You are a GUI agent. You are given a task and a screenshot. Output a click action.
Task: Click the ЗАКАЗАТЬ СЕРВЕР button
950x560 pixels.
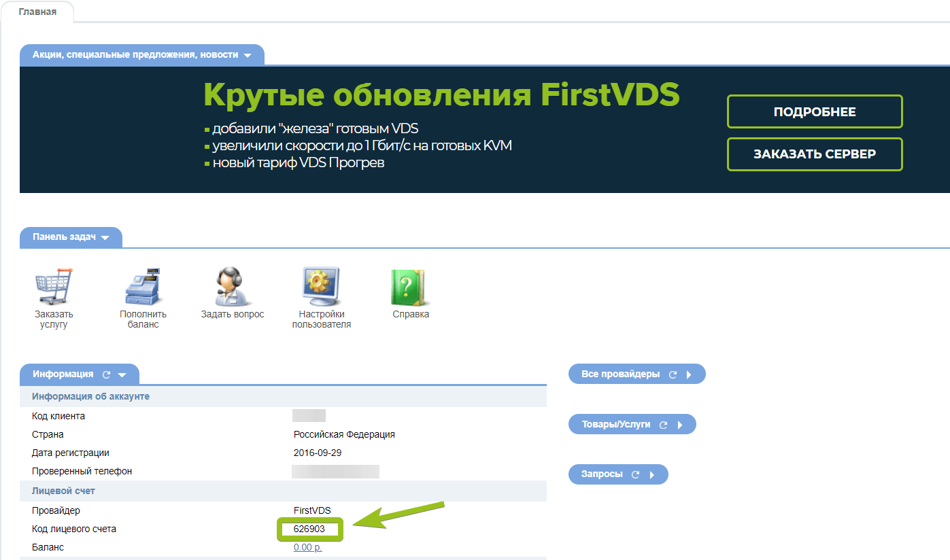(x=815, y=154)
